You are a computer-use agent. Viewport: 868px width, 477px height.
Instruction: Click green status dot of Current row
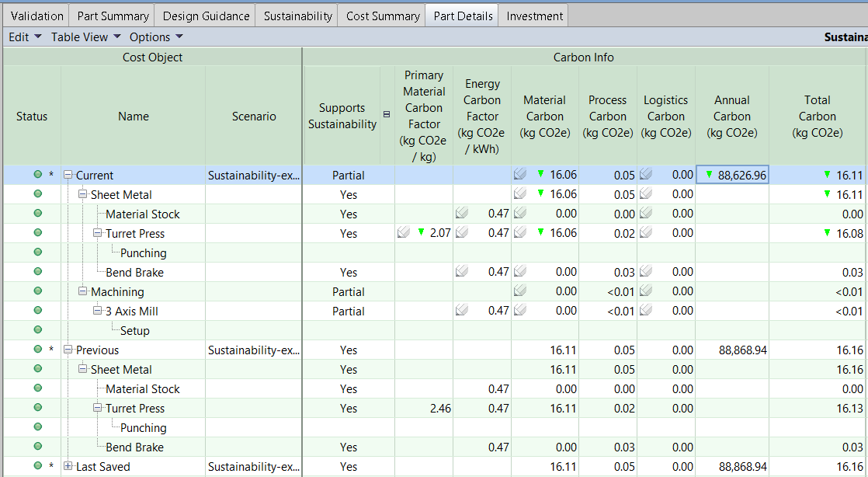point(37,175)
